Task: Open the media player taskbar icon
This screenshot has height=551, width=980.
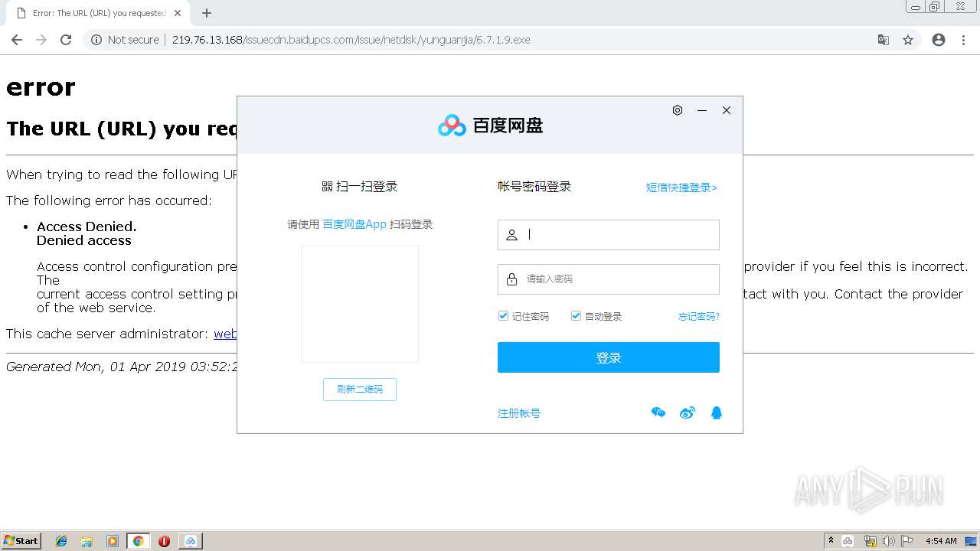Action: point(113,541)
